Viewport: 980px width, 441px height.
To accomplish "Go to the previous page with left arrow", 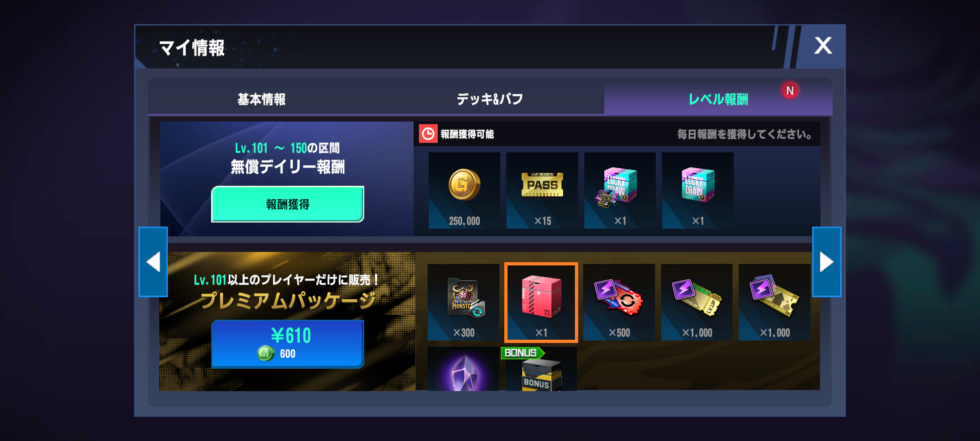I will coord(153,262).
